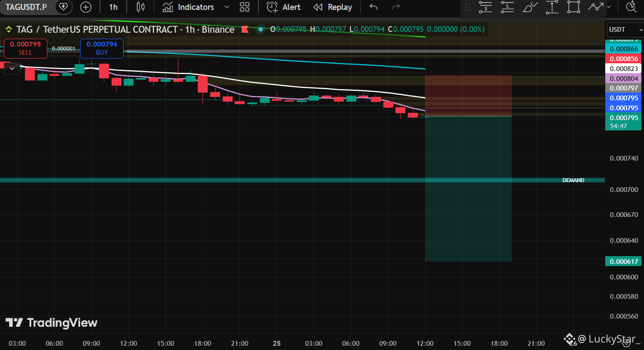
Task: Undo the last chart action
Action: pos(373,7)
